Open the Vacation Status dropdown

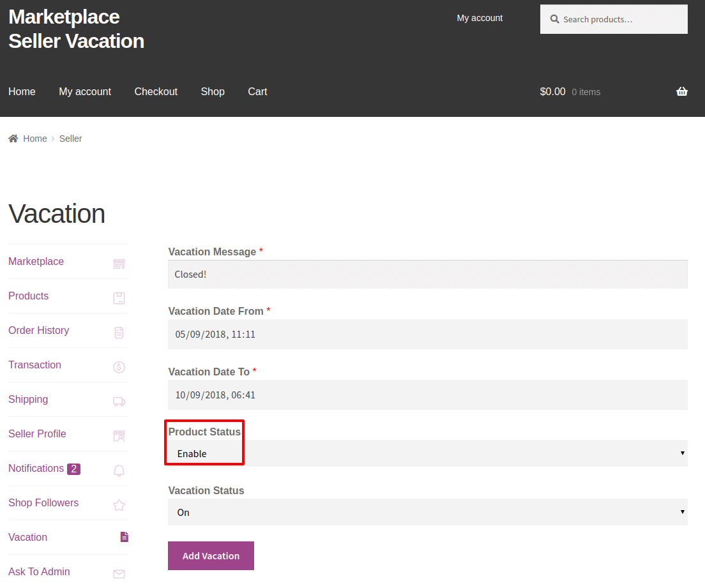coord(427,512)
